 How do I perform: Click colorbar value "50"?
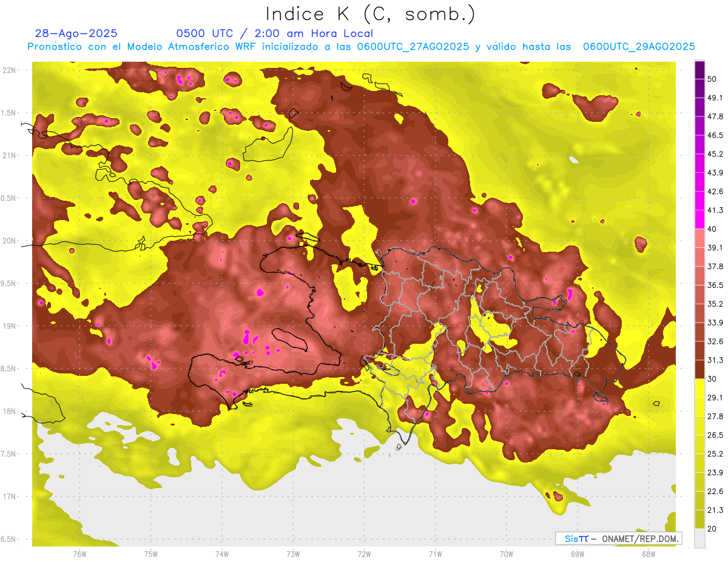click(713, 79)
